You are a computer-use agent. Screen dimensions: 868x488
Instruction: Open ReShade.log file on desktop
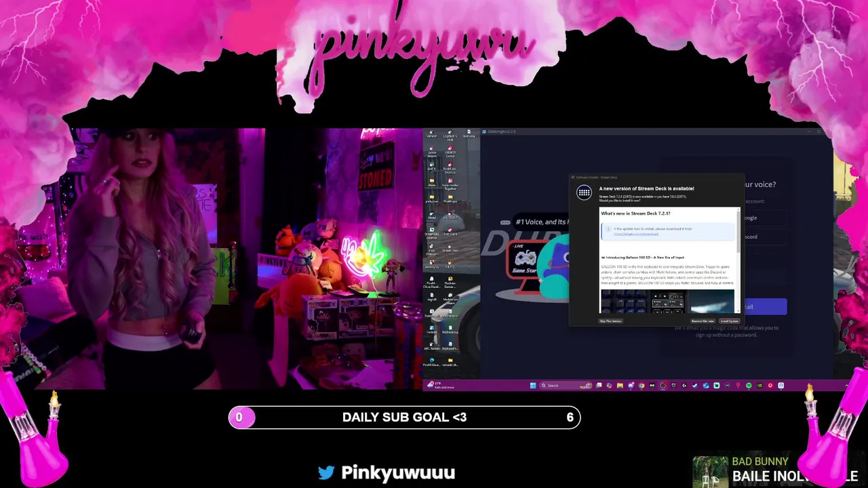(x=450, y=330)
